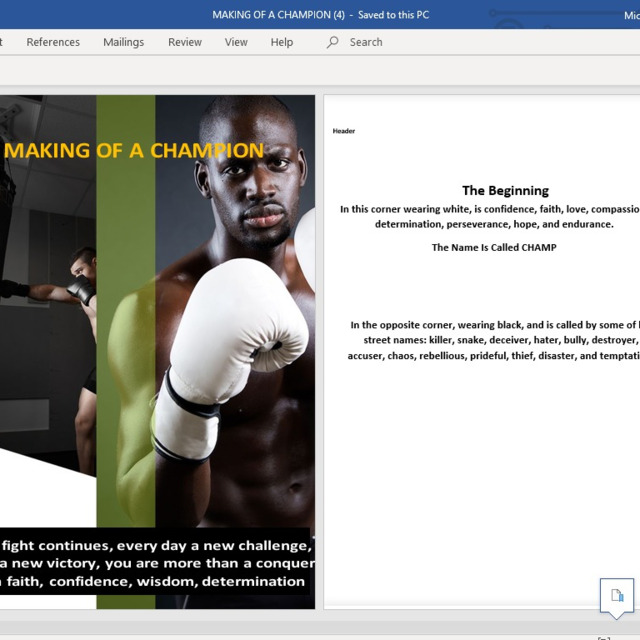This screenshot has width=640, height=640.
Task: Click the Search magnifying glass icon
Action: coord(333,42)
